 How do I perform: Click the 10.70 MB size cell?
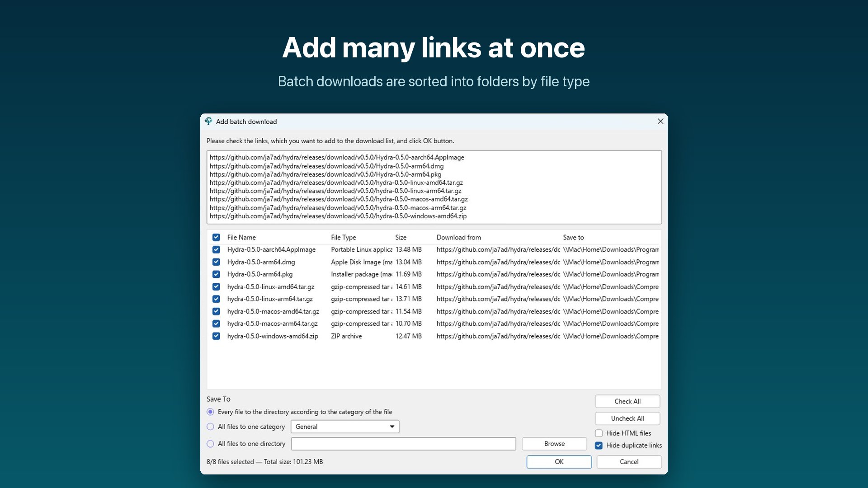408,324
